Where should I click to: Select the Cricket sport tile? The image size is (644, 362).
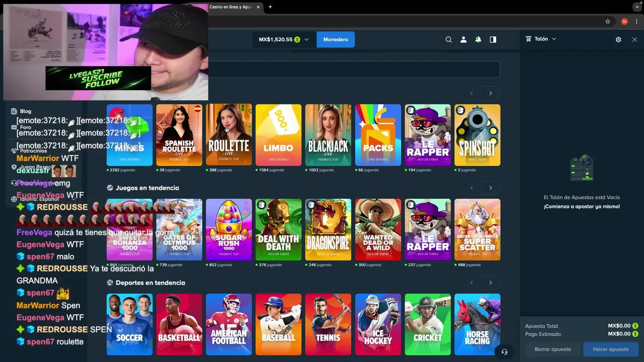coord(428,325)
